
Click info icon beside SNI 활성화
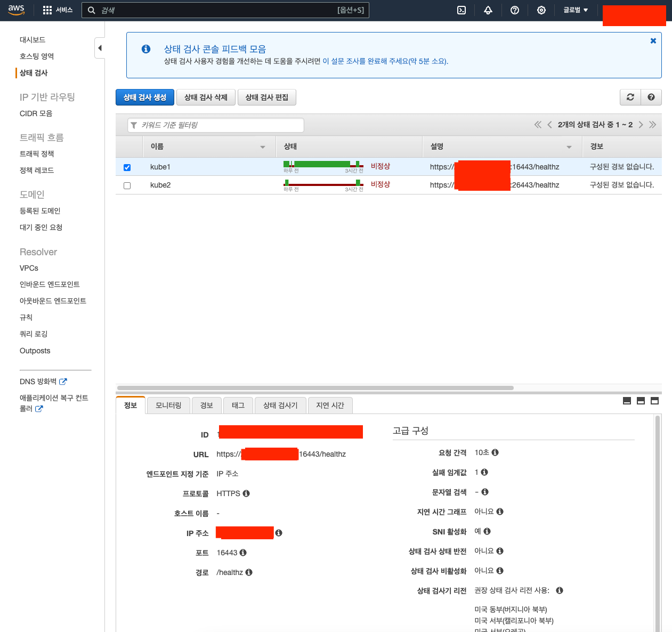[x=487, y=531]
